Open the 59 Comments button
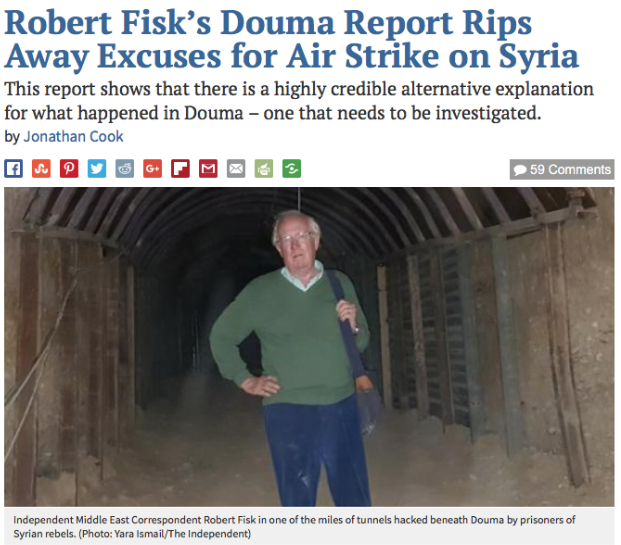 point(562,170)
